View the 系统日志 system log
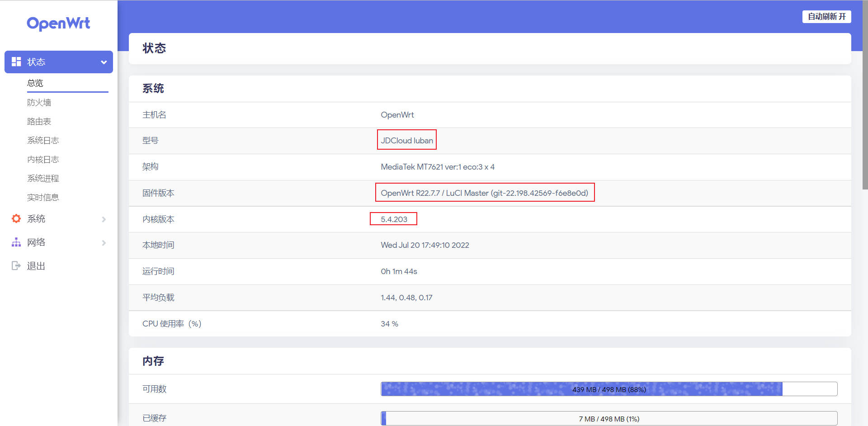Image resolution: width=868 pixels, height=426 pixels. pyautogui.click(x=43, y=141)
